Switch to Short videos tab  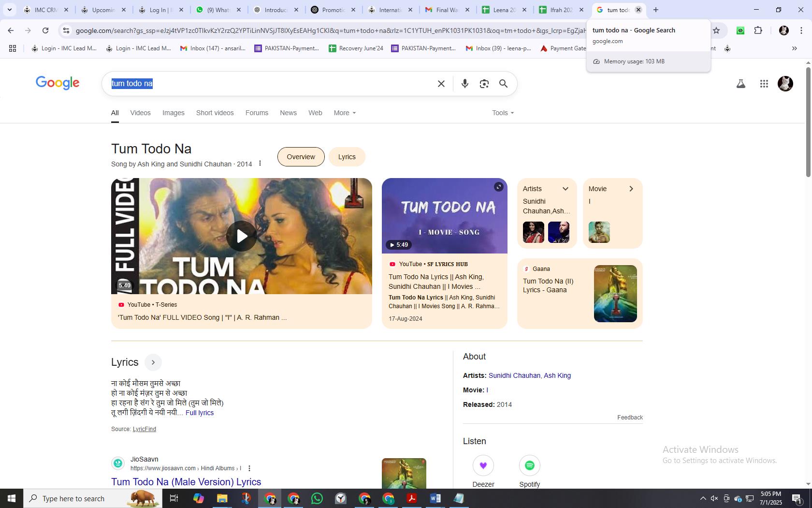pos(215,113)
